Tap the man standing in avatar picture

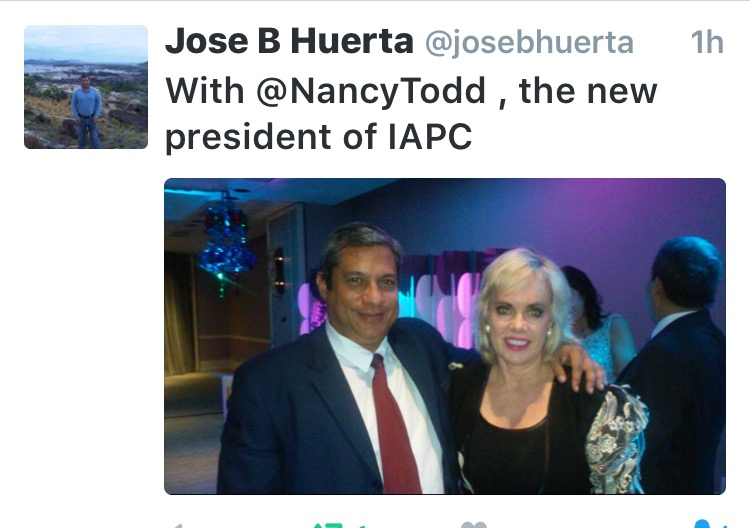pyautogui.click(x=87, y=111)
